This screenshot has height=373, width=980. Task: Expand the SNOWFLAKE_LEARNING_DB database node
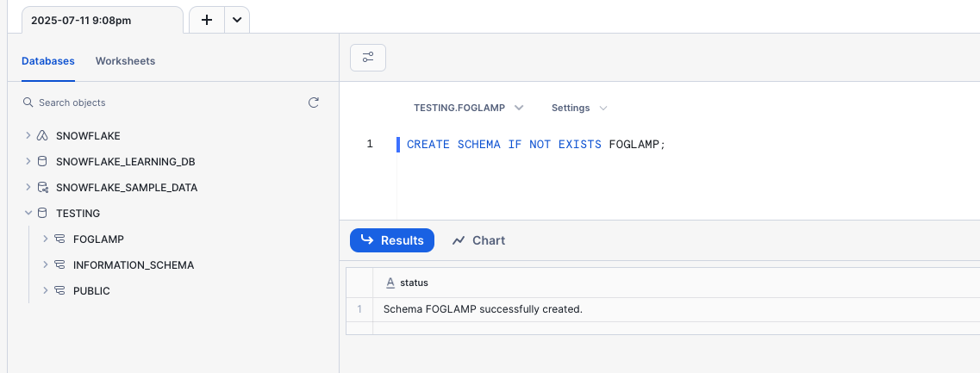pyautogui.click(x=28, y=162)
